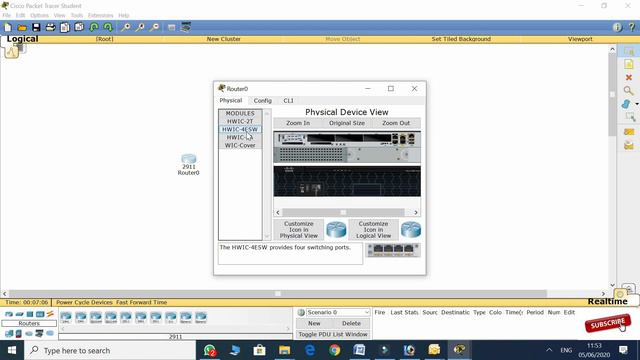640x360 pixels.
Task: Switch to the CLI tab
Action: (x=288, y=100)
